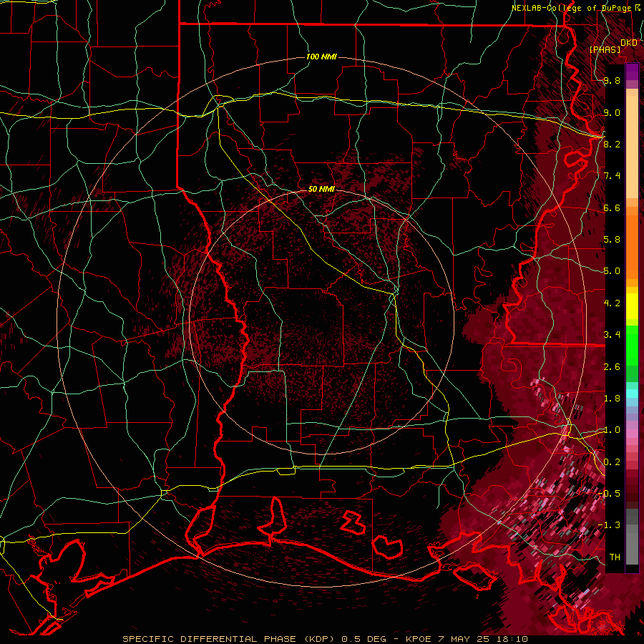
Task: Click the TH threshold label on the scale
Action: pos(615,557)
